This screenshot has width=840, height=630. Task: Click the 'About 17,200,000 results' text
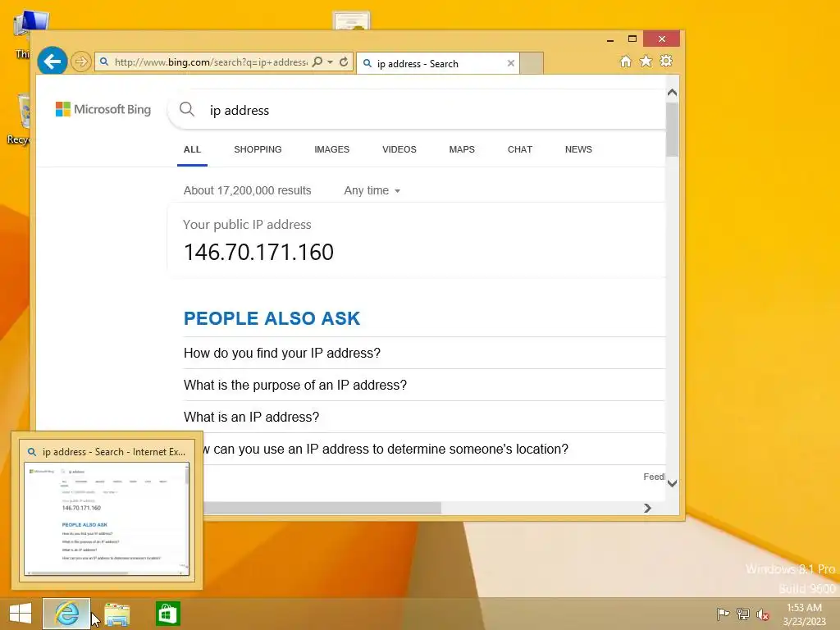[x=248, y=190]
